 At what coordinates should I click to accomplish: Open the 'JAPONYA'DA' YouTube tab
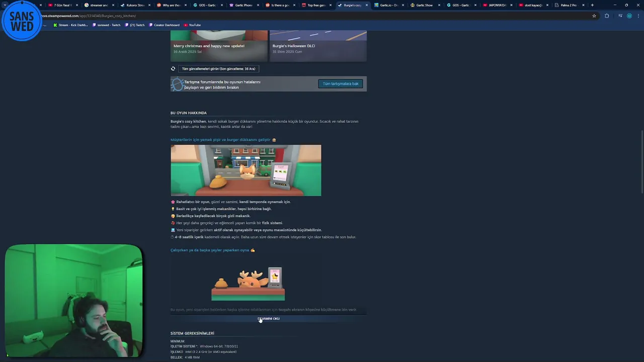coord(496,5)
